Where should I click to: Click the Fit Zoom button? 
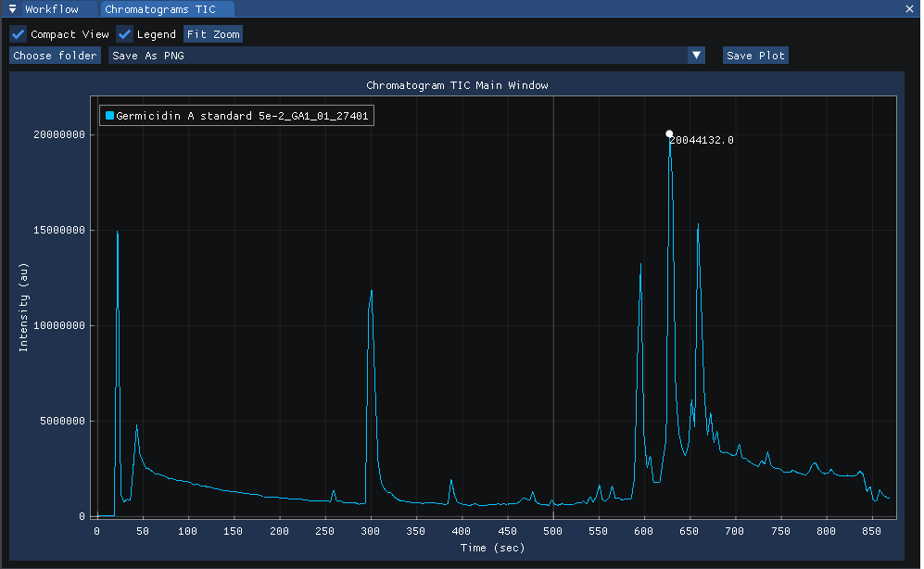click(213, 34)
